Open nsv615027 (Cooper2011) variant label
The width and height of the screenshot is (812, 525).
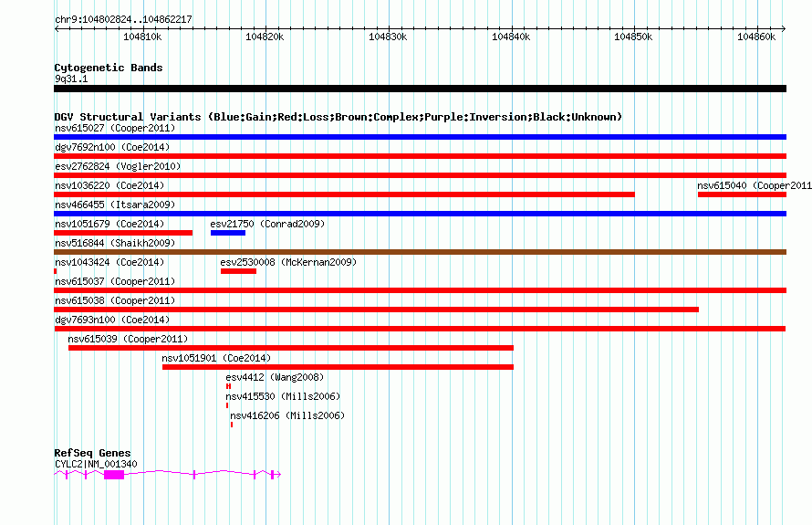tap(115, 128)
